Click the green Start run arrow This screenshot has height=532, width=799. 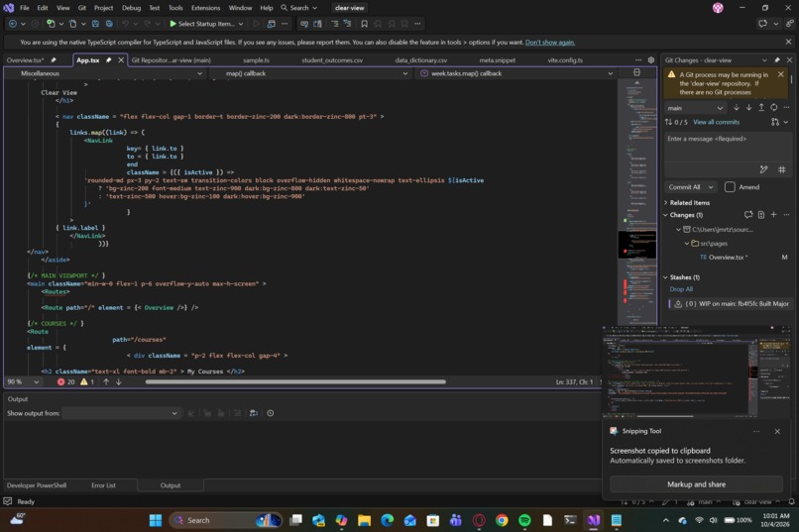point(172,24)
